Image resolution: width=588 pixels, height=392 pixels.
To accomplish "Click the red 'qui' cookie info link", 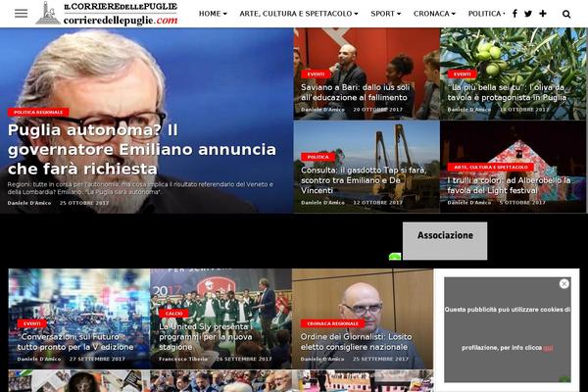I will 548,348.
